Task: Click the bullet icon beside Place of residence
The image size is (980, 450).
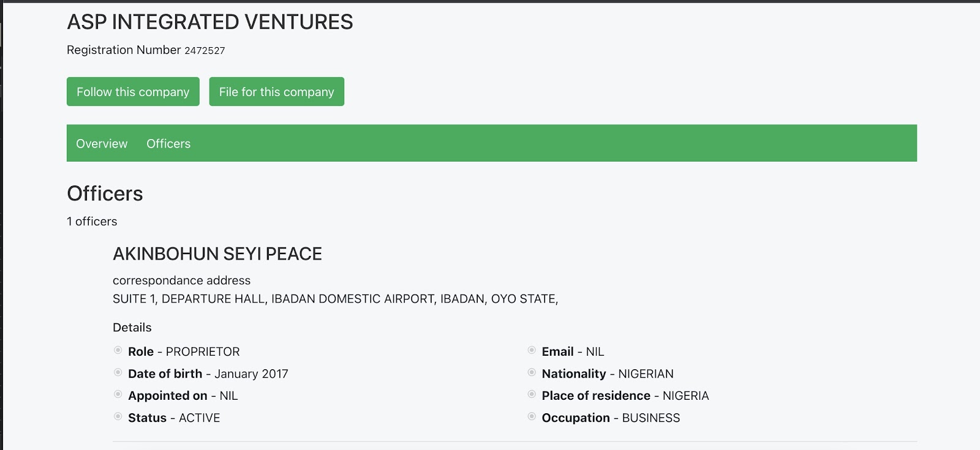Action: click(x=532, y=394)
